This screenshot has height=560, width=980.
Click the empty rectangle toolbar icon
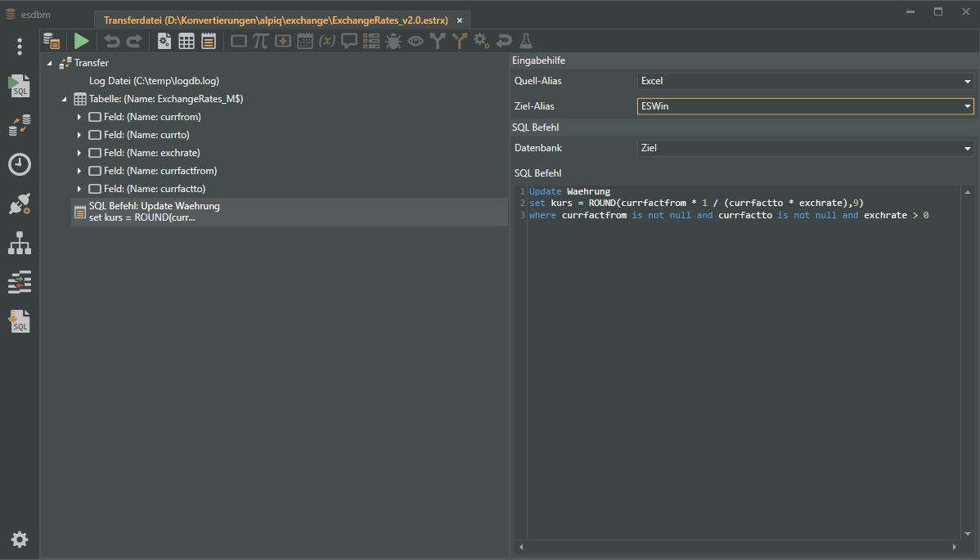tap(238, 41)
